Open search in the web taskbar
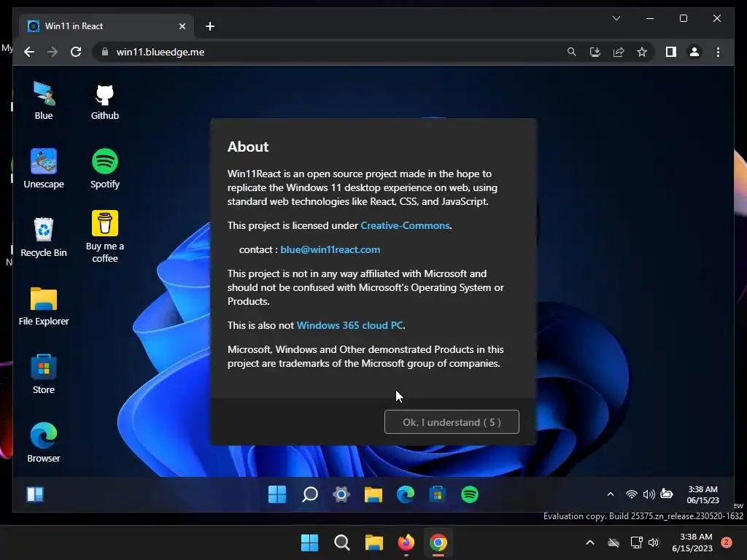747x560 pixels. [309, 494]
